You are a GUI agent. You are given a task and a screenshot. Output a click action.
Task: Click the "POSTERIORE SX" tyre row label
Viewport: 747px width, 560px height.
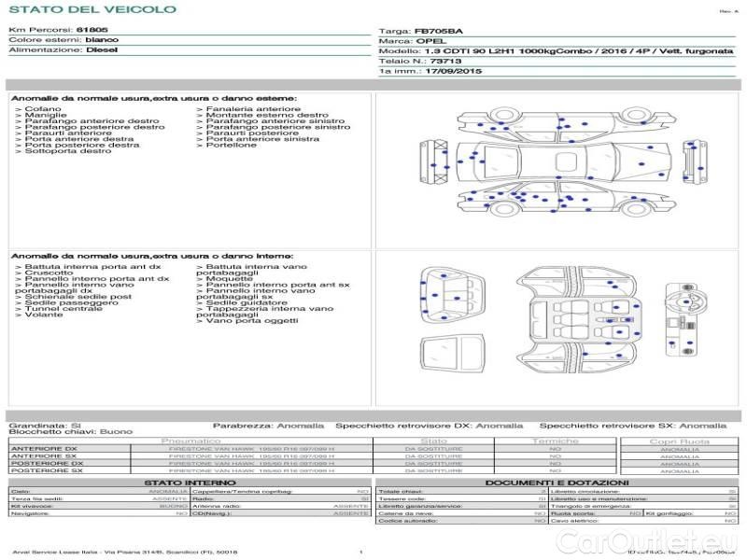tap(47, 470)
